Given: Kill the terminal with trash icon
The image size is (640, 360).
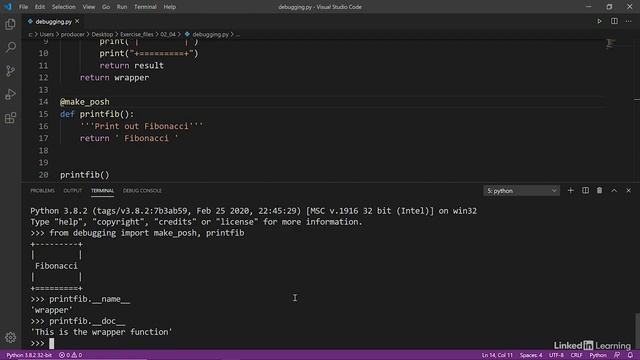Looking at the screenshot, I should point(599,191).
